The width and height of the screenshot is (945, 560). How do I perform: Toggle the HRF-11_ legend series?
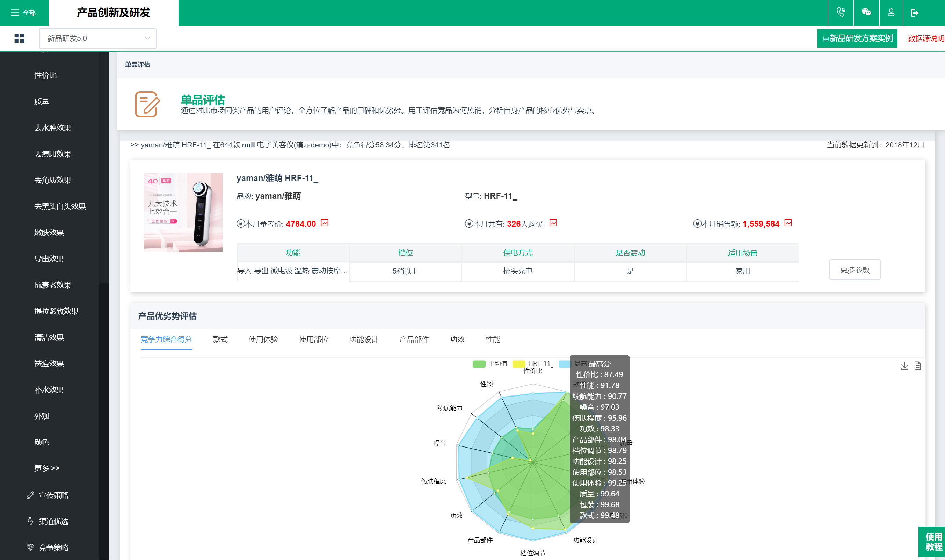point(532,364)
